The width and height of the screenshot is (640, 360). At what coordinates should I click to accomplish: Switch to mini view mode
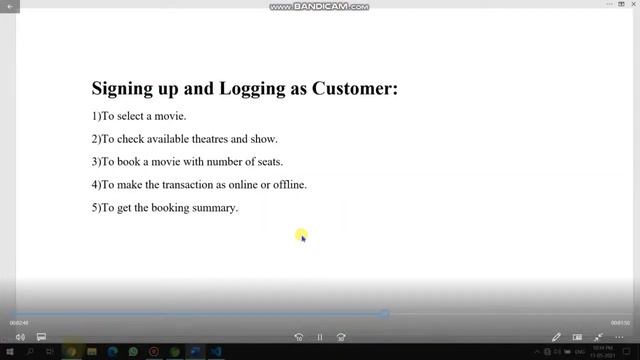click(577, 337)
